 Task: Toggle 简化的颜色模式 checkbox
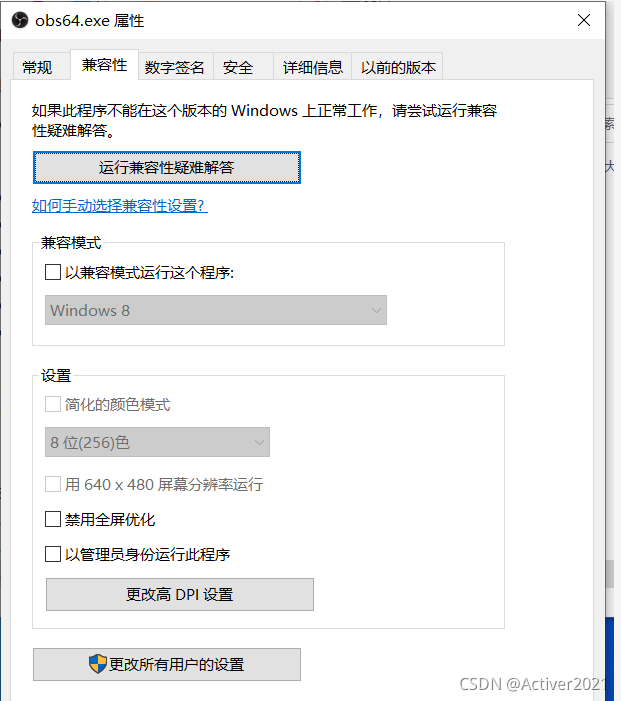[53, 404]
